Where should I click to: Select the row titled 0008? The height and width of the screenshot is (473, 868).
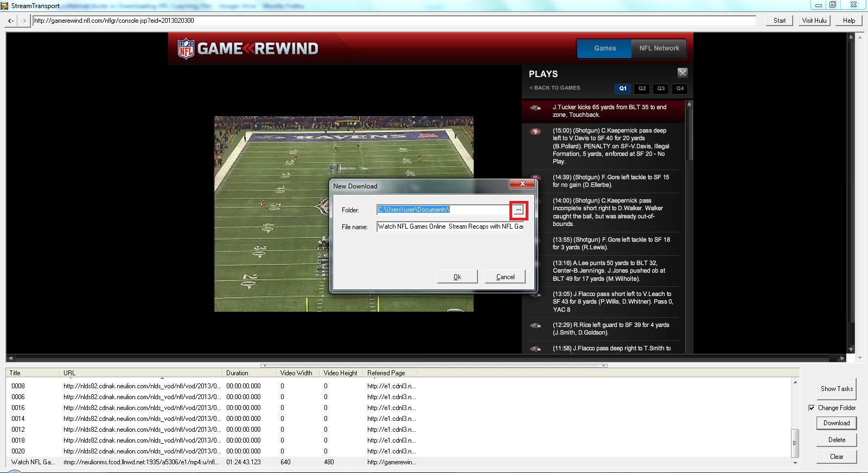point(399,386)
